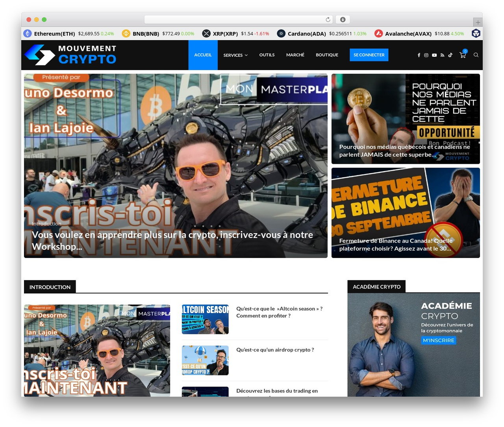Open the Outils menu item
The image size is (504, 427).
click(267, 55)
